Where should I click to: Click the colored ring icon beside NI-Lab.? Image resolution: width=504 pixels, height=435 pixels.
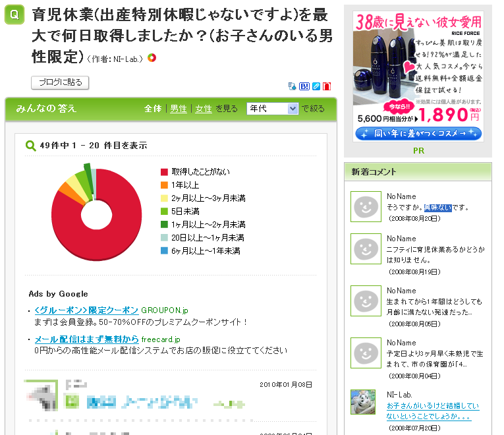pos(152,58)
